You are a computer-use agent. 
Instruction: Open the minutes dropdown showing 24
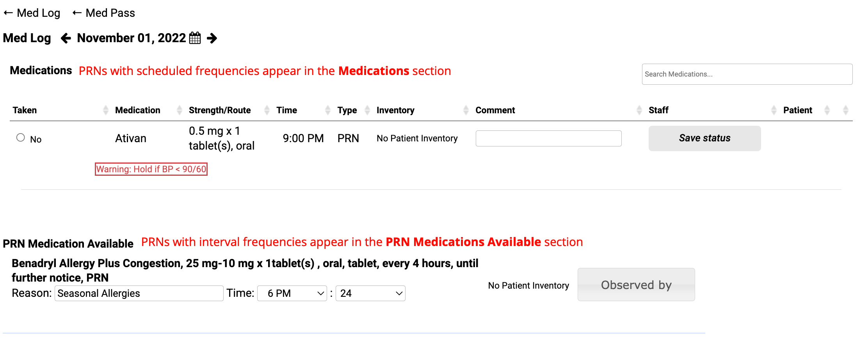(370, 293)
